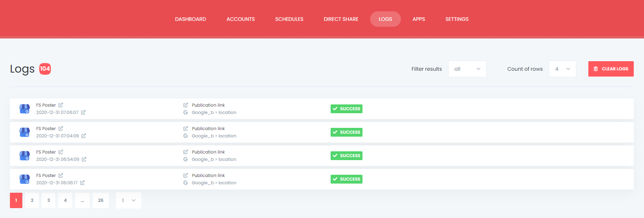The width and height of the screenshot is (644, 218).
Task: Open external link icon beside FS Poster in 06:54:09 row
Action: tap(61, 152)
